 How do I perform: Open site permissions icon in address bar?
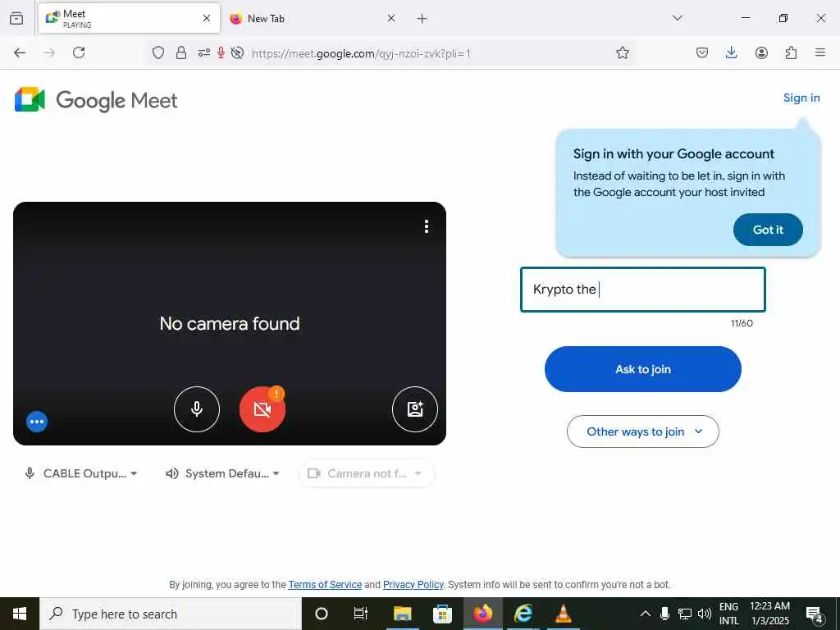click(x=204, y=52)
